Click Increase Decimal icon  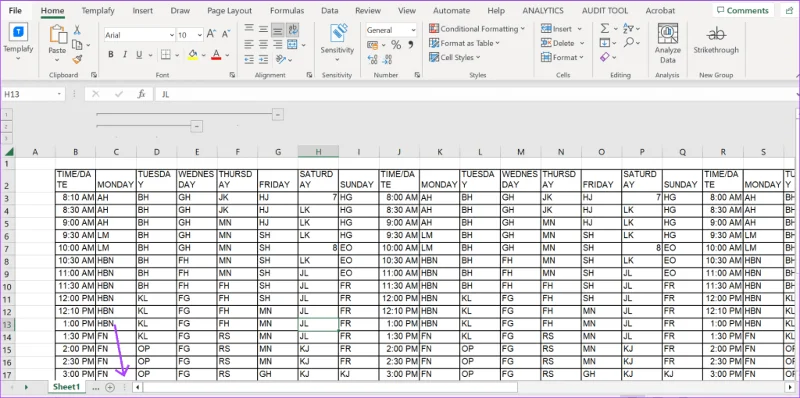tap(372, 60)
